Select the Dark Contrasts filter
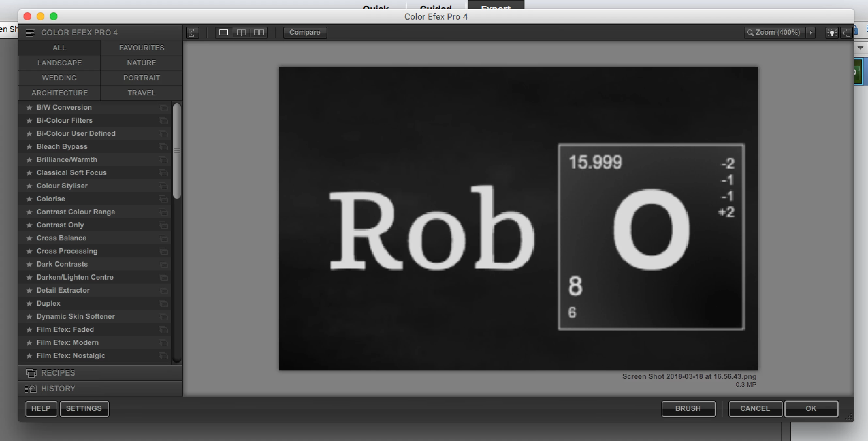 62,264
